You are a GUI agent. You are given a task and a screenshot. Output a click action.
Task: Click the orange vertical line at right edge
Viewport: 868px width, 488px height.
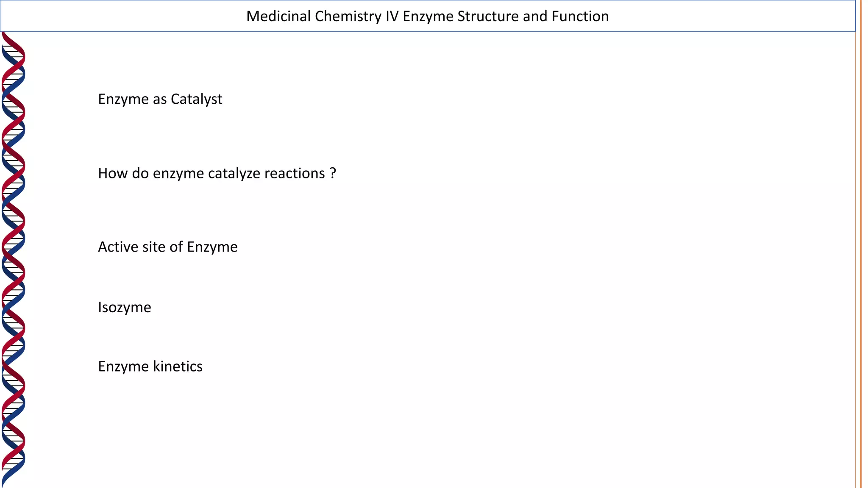(861, 254)
